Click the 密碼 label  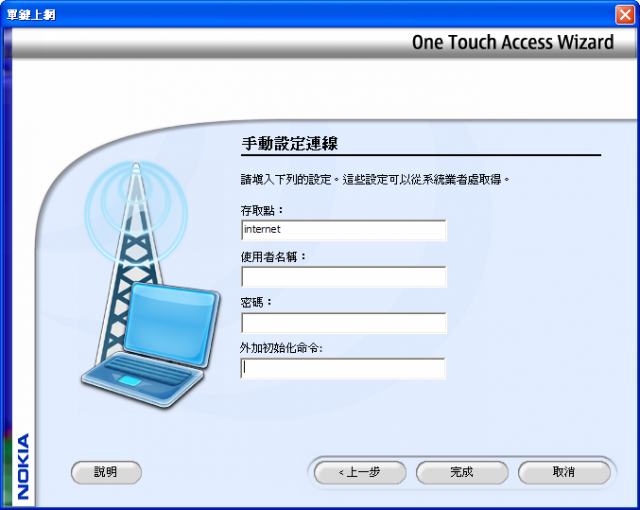[x=256, y=302]
